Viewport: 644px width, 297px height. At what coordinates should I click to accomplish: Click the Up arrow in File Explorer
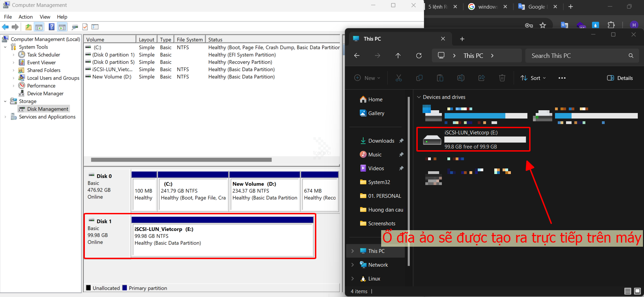click(x=398, y=55)
